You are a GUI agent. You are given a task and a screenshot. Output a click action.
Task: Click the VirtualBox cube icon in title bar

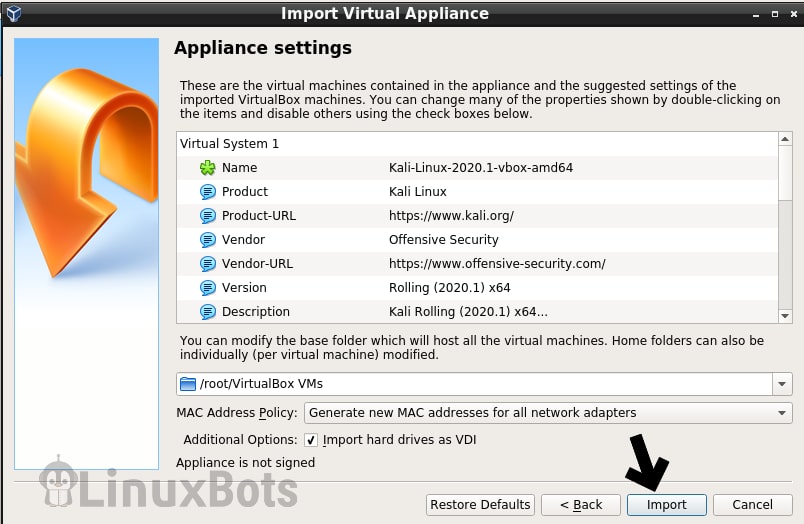coord(14,13)
